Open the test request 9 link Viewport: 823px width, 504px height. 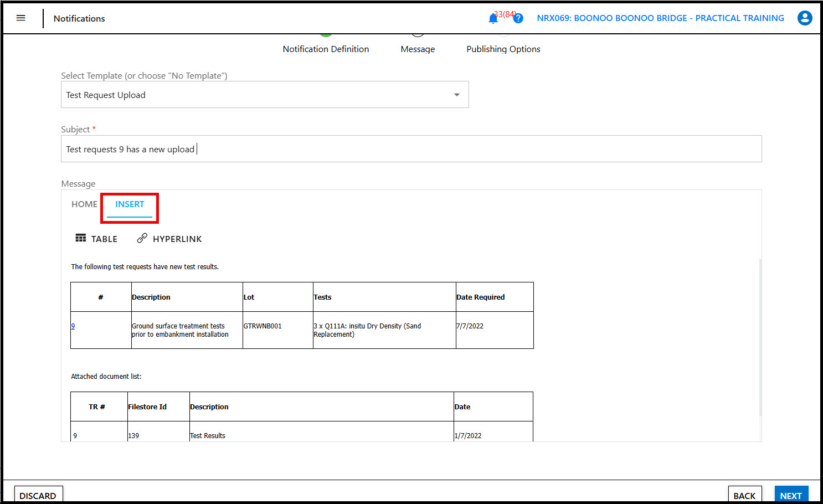coord(73,326)
